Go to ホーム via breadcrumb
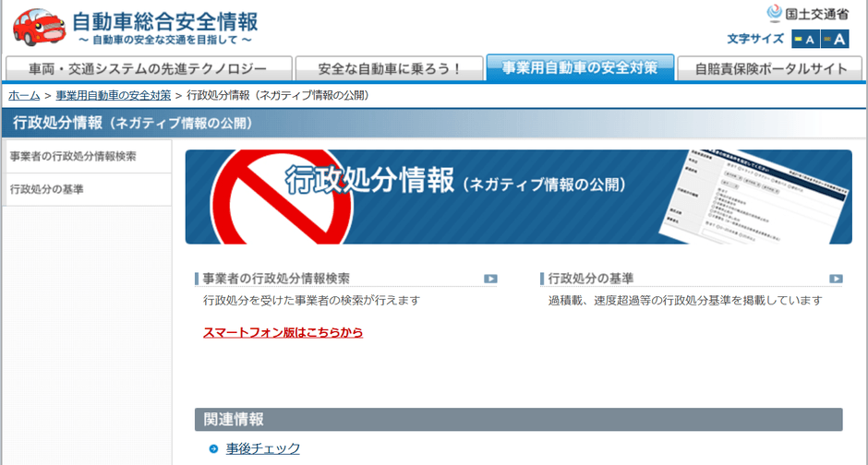 tap(24, 96)
